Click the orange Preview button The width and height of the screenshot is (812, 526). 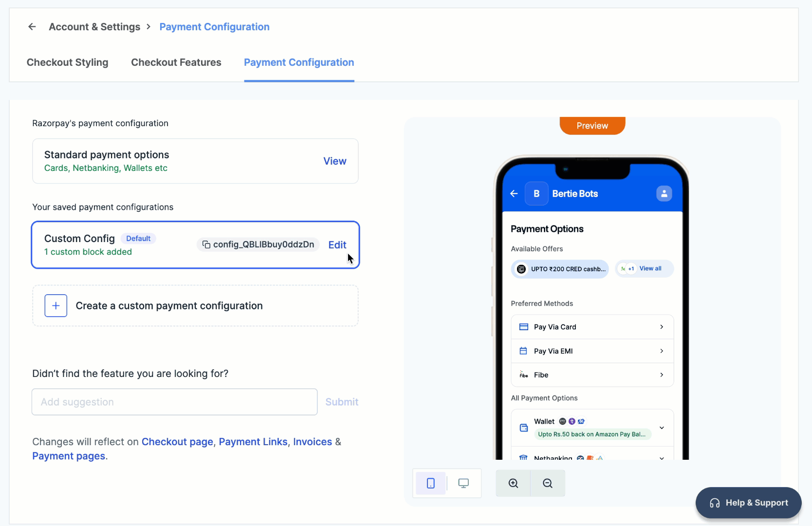point(592,126)
